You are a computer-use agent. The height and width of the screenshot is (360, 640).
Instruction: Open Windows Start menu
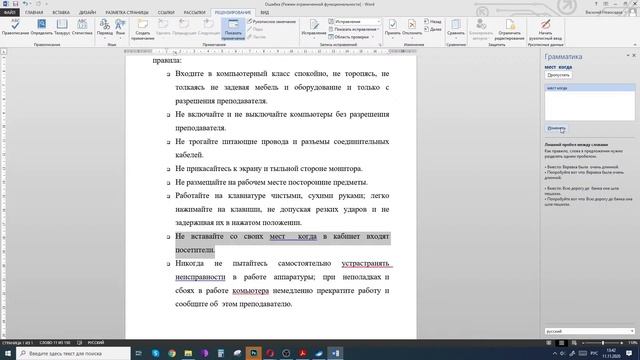coord(7,353)
